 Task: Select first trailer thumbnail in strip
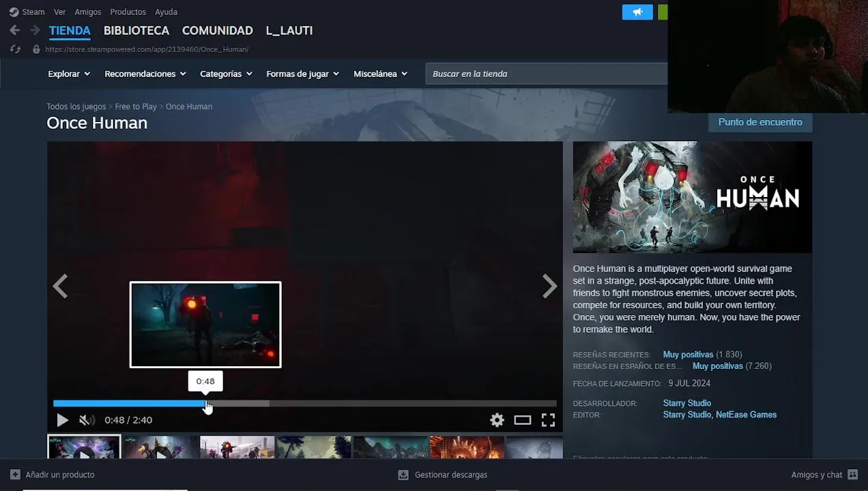tap(84, 447)
